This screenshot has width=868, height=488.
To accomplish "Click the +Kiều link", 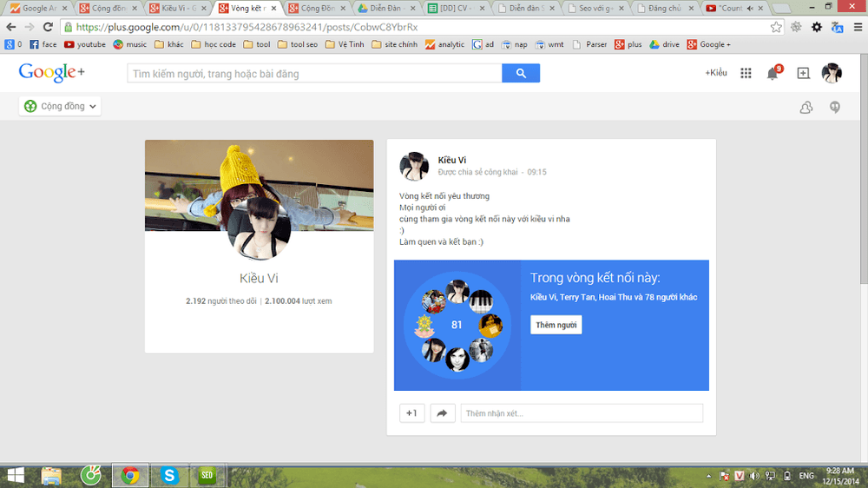I will tap(716, 73).
